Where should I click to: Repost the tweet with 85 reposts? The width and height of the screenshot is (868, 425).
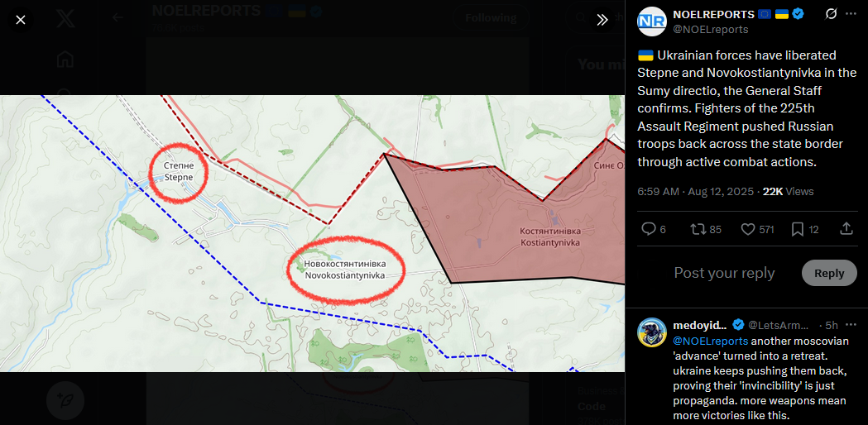706,229
